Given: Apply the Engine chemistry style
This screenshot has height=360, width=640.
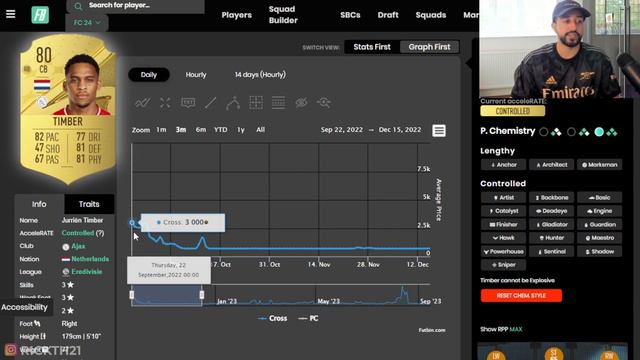Looking at the screenshot, I should (x=600, y=211).
